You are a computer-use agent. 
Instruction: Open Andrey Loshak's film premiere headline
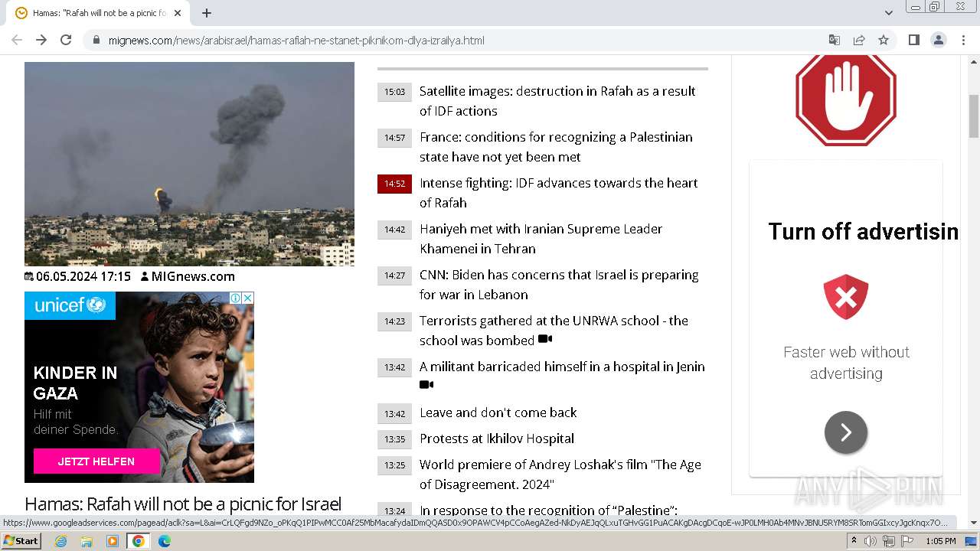pos(560,474)
